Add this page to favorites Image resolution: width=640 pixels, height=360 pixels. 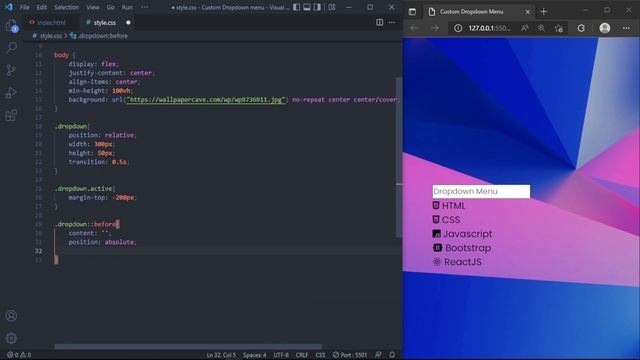coord(559,28)
